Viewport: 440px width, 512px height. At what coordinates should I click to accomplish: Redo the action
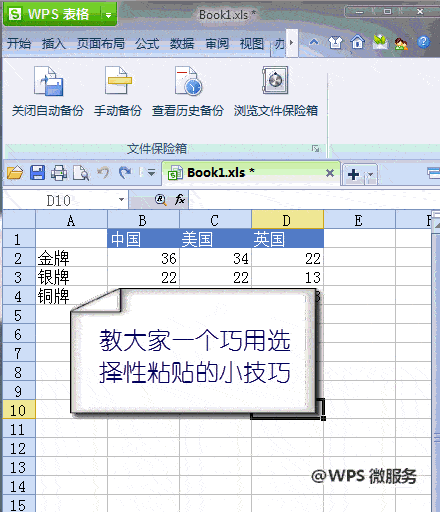coord(125,173)
